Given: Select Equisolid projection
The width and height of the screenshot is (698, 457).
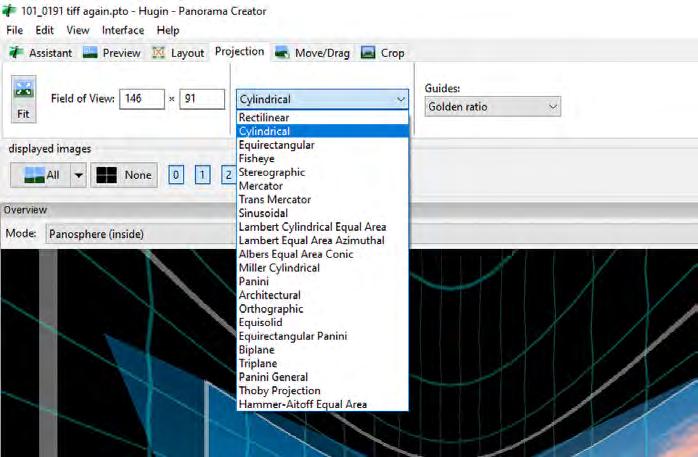Looking at the screenshot, I should (322, 322).
